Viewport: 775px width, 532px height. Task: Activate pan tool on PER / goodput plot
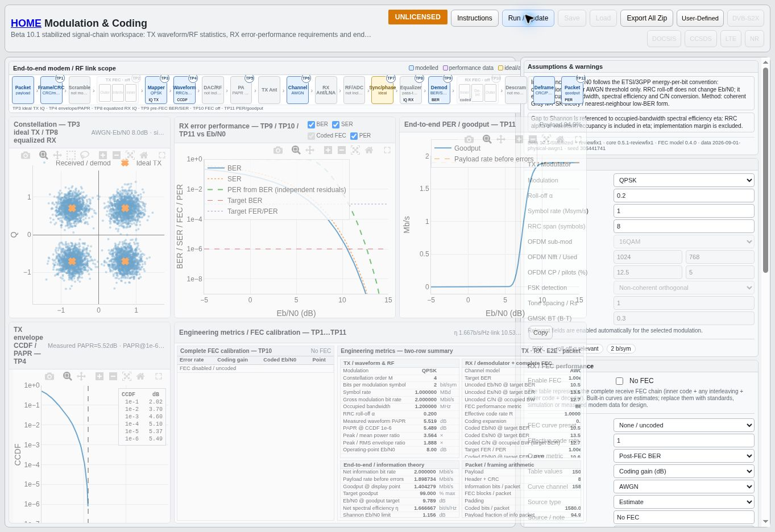tap(501, 139)
